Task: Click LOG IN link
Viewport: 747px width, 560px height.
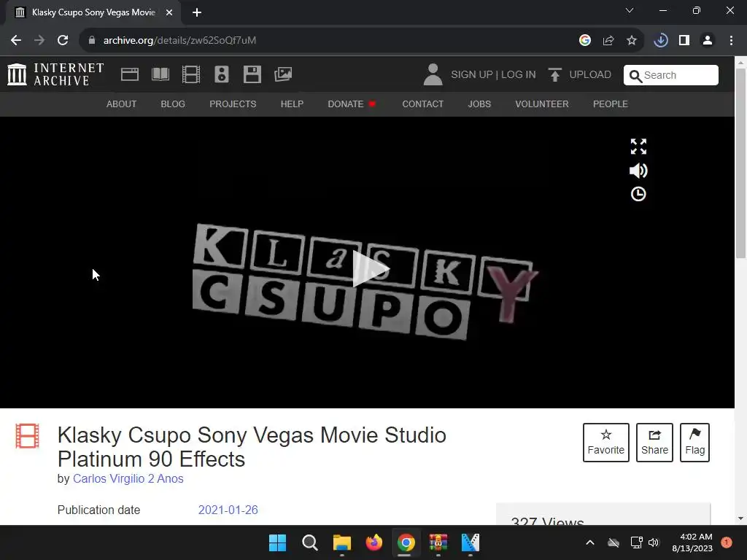Action: coord(519,75)
